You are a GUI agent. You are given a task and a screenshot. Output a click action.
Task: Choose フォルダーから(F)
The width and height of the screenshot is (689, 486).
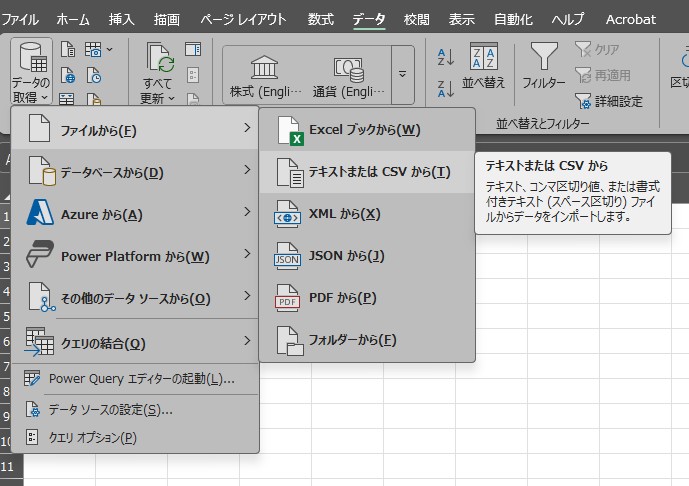click(x=367, y=340)
